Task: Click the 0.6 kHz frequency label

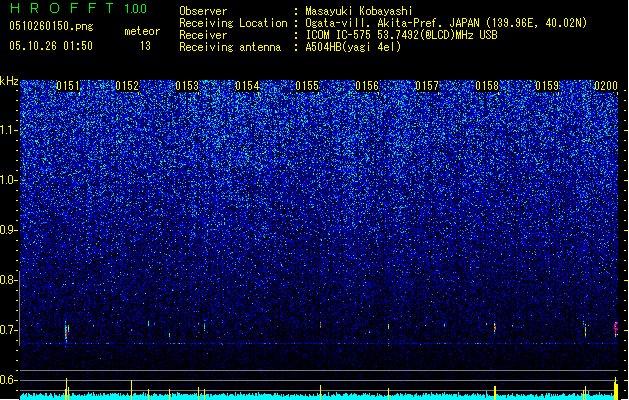Action: click(9, 380)
